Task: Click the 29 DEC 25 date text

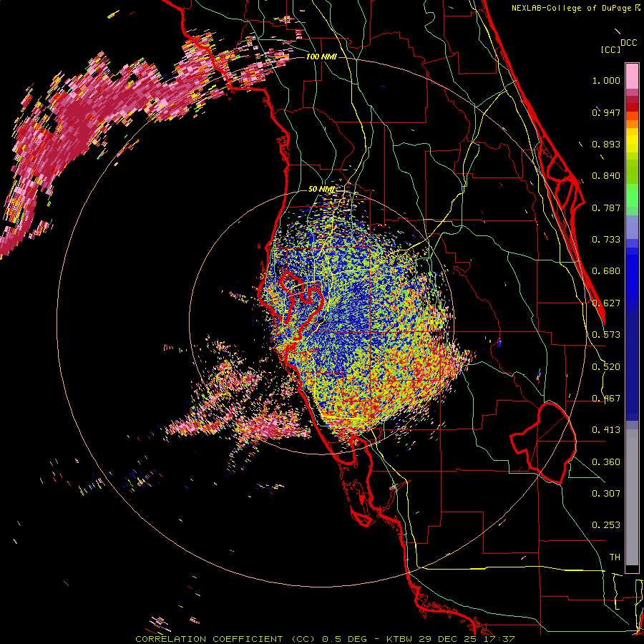Action: (x=448, y=639)
